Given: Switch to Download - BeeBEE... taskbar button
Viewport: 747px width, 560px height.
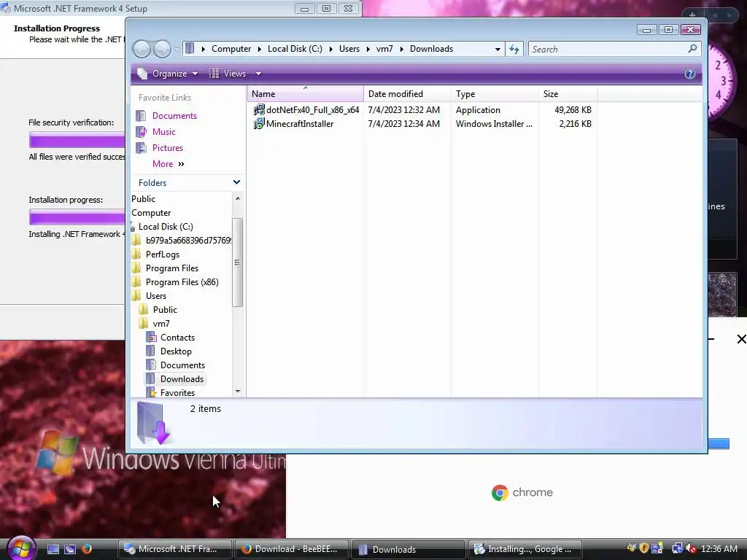Looking at the screenshot, I should [x=291, y=549].
